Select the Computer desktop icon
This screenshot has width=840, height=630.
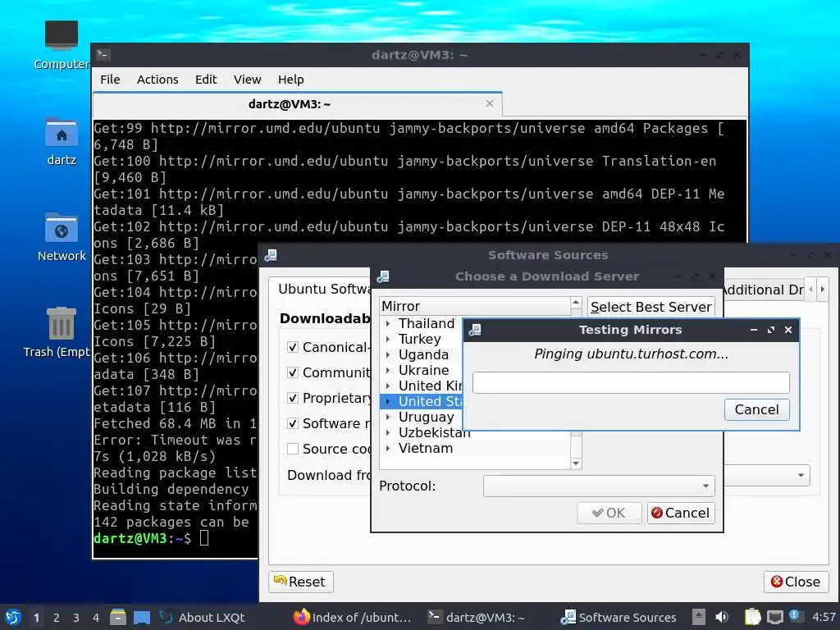[62, 45]
